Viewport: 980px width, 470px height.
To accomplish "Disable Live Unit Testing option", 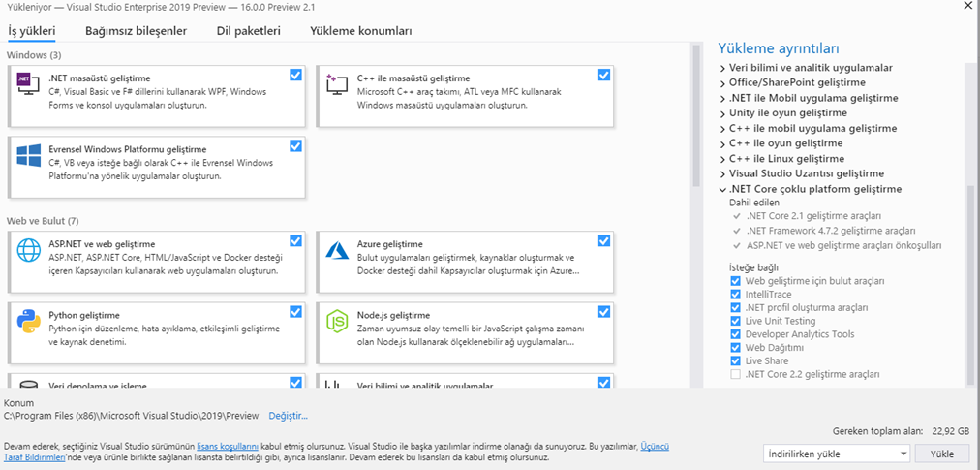I will (x=736, y=321).
